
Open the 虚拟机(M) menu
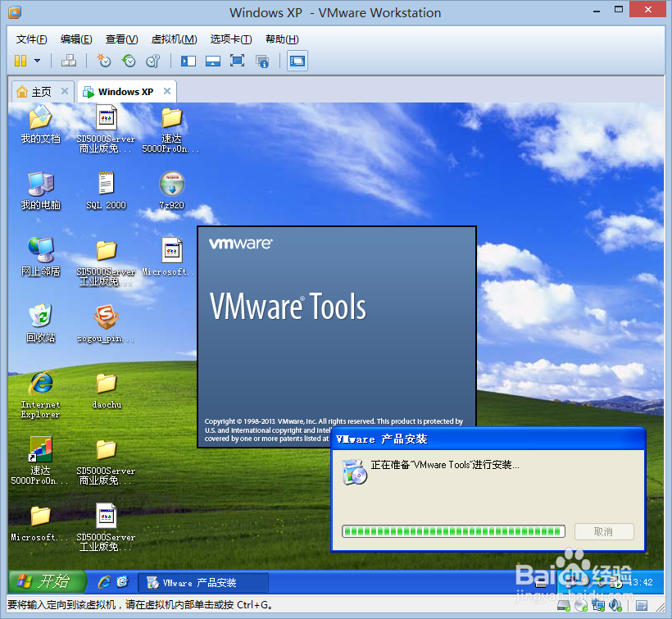pyautogui.click(x=174, y=39)
